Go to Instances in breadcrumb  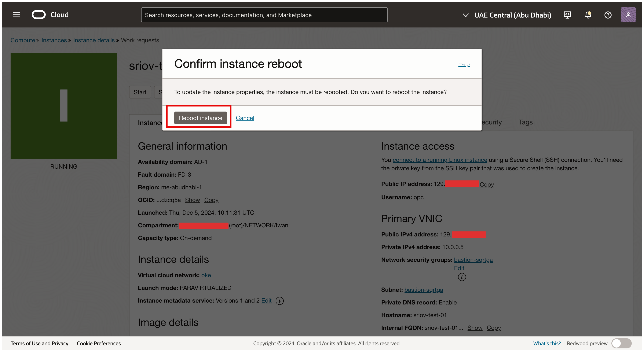coord(54,40)
